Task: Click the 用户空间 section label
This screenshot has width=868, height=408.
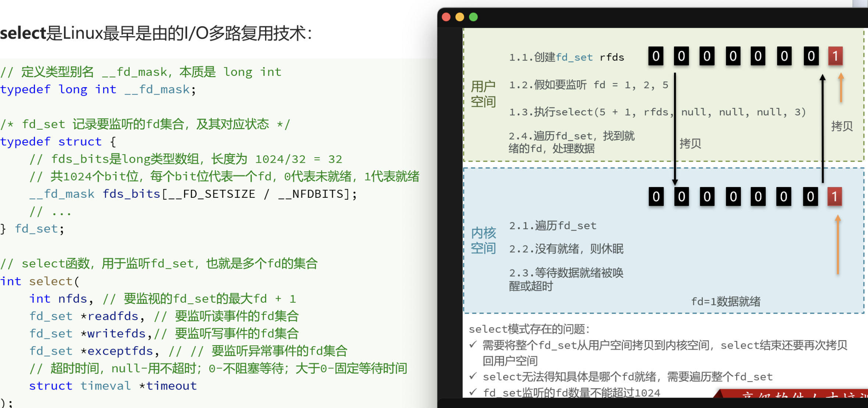Action: [483, 94]
